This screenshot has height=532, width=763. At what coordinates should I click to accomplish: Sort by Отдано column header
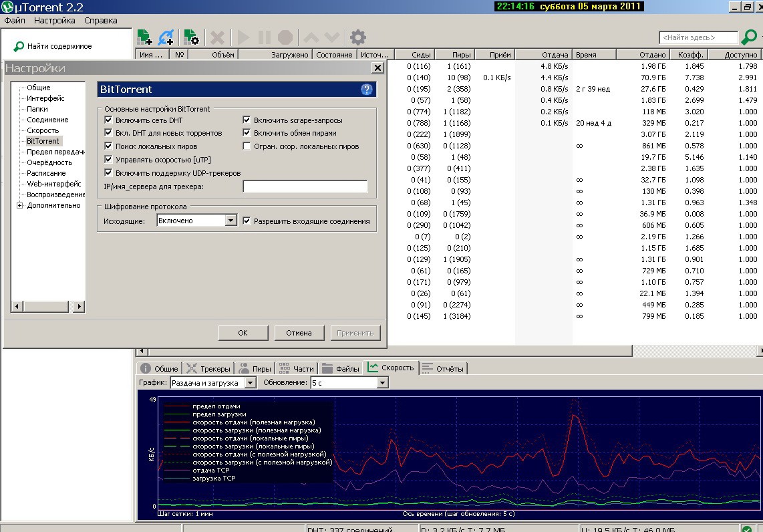(643, 55)
